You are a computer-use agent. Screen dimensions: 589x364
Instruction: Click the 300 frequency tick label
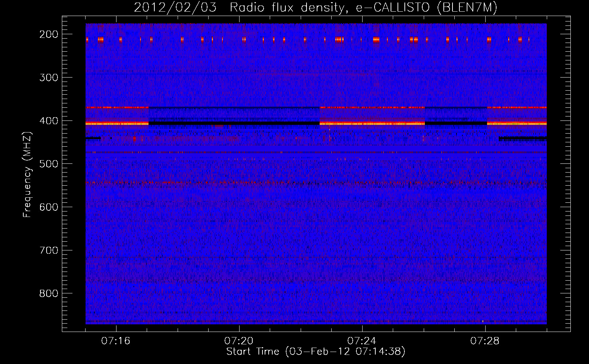click(49, 78)
